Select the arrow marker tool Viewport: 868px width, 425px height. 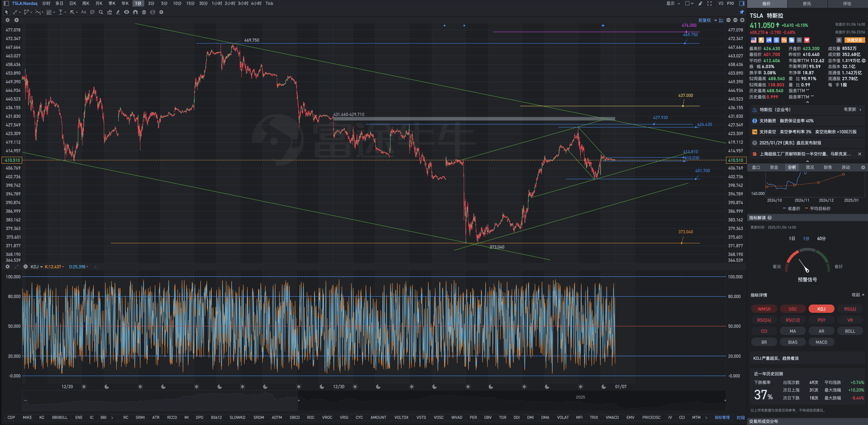(x=72, y=12)
